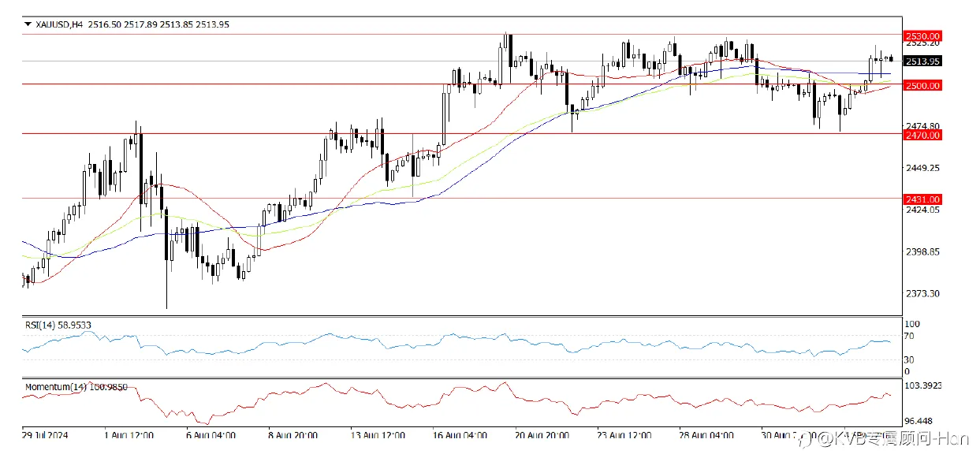This screenshot has height=469, width=980.
Task: Click the Momentum scale value 96.448
Action: (920, 420)
